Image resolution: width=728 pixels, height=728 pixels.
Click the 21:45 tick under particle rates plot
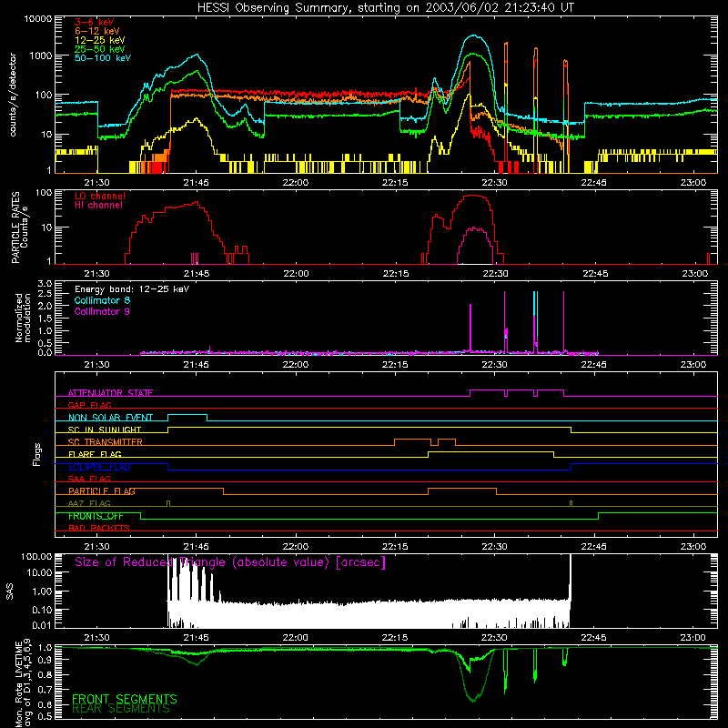[x=197, y=274]
